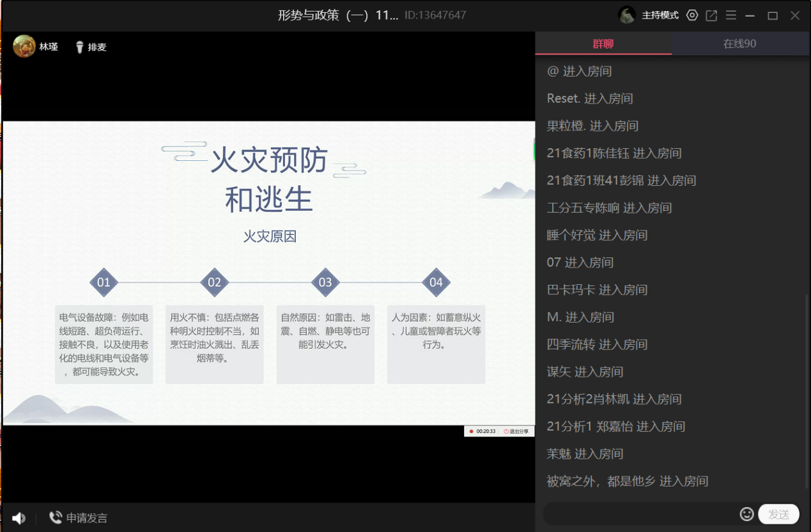The height and width of the screenshot is (532, 811).
Task: Click the host avatar beside 主持模式
Action: [x=627, y=15]
